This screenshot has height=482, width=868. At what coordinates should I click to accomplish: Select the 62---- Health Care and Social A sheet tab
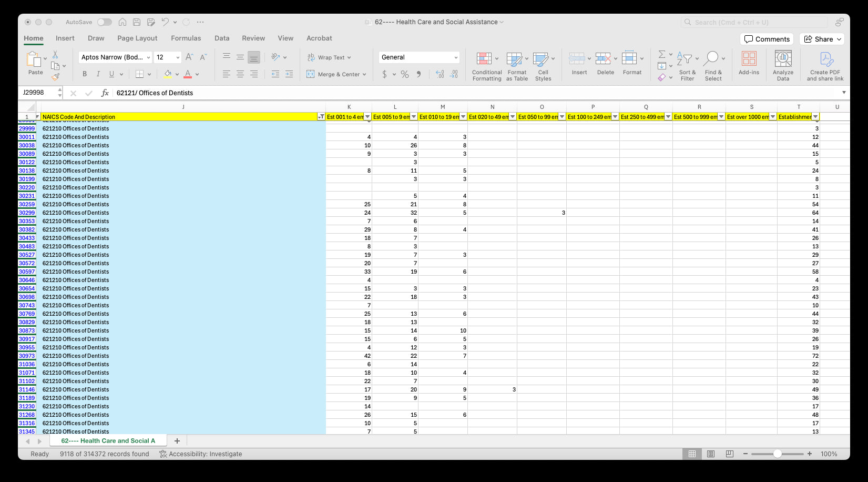click(108, 441)
